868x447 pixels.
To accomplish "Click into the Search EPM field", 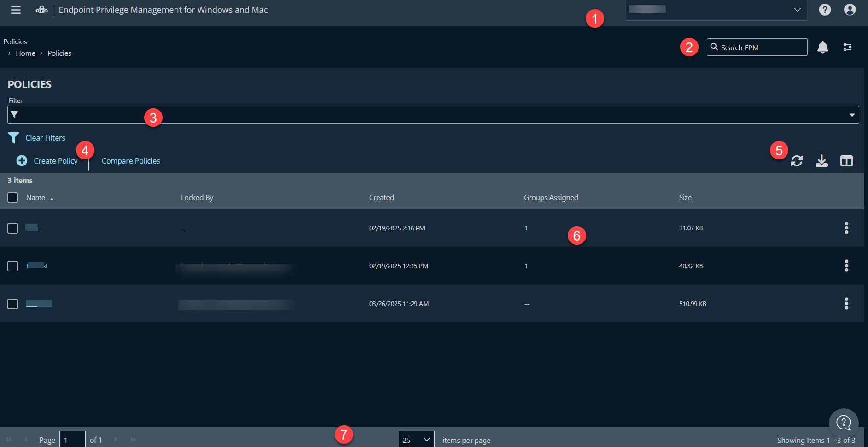I will pos(757,47).
